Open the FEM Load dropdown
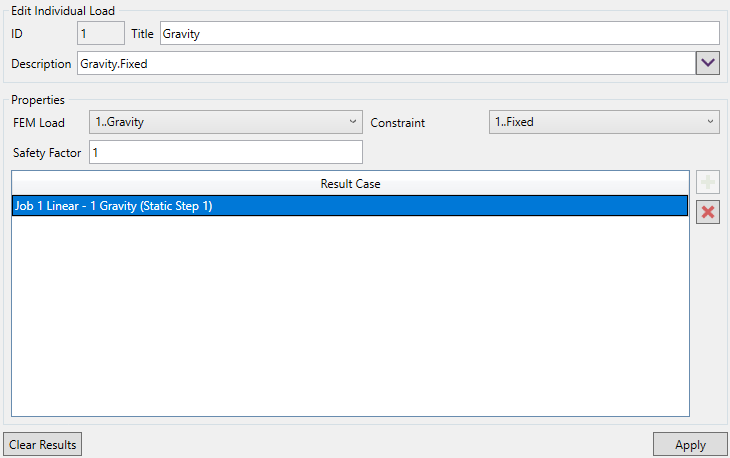The image size is (730, 458). tap(226, 122)
